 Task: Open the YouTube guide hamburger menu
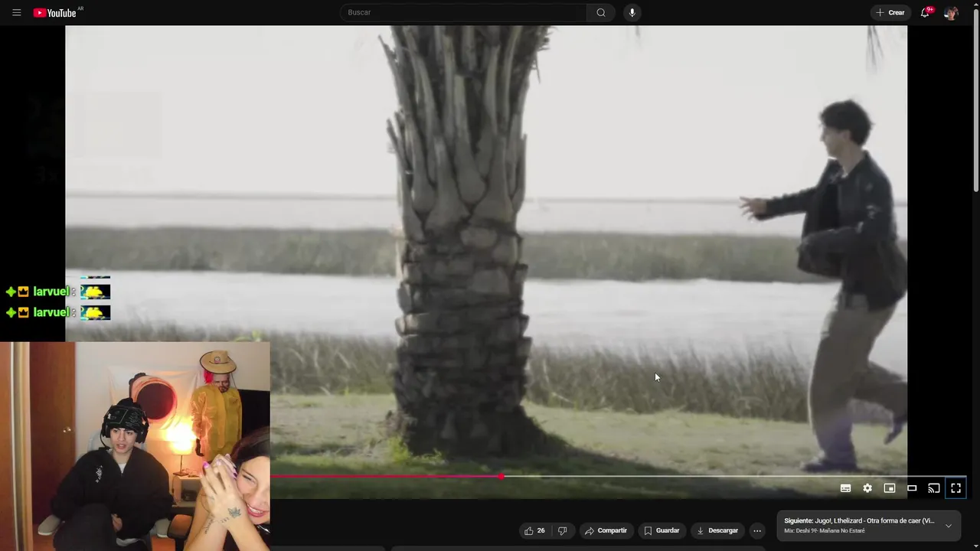tap(16, 12)
